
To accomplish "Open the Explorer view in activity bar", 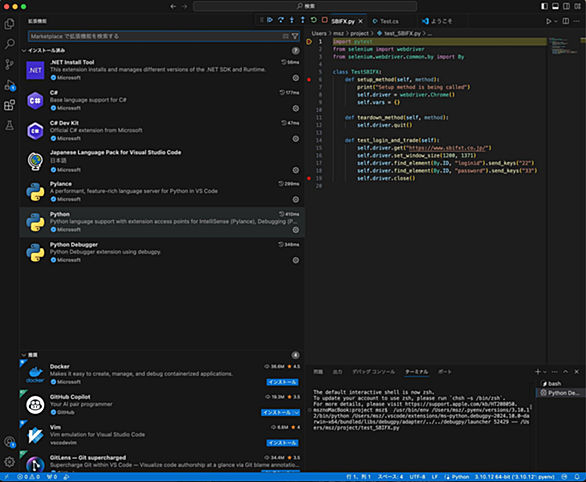I will [9, 24].
